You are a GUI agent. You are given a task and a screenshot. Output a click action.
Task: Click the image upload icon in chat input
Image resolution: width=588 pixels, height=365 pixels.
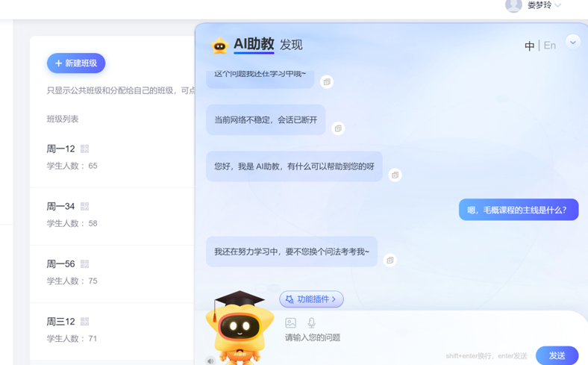tap(290, 322)
